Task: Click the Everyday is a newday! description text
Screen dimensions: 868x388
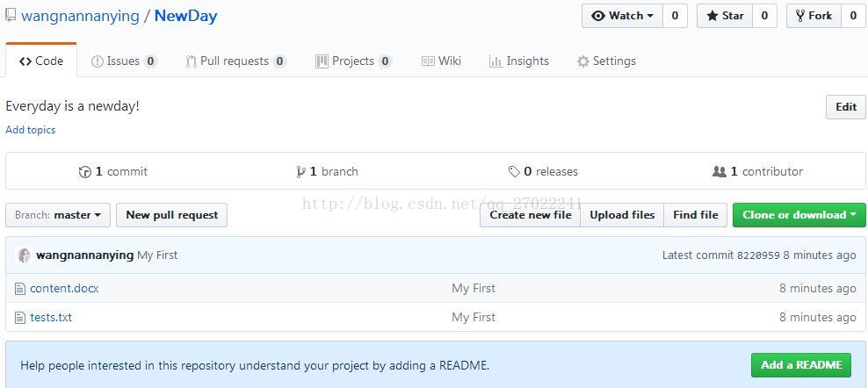Action: [73, 106]
